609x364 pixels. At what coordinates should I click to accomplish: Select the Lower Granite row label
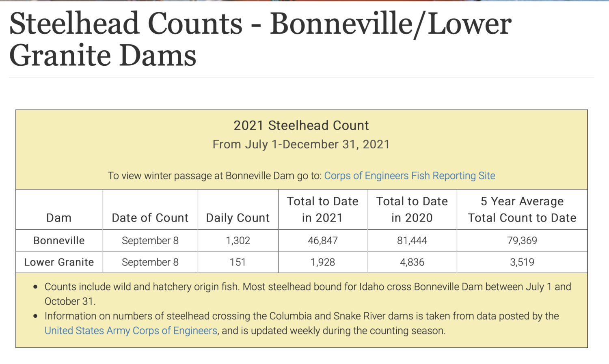(59, 262)
